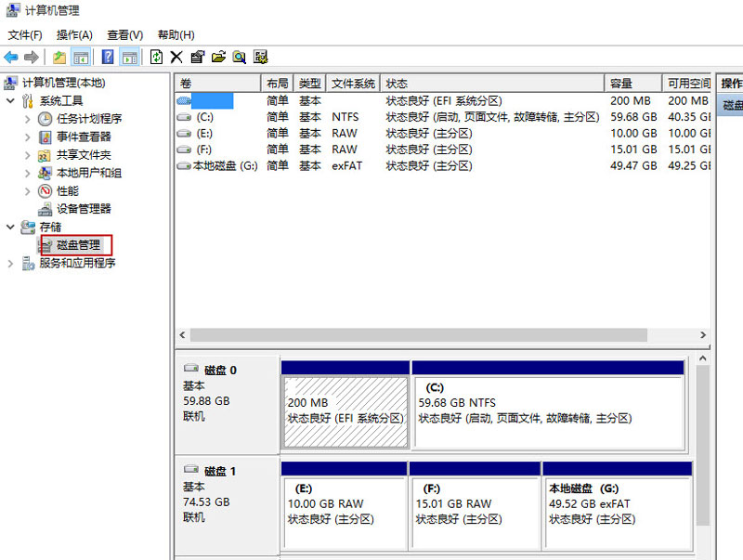Click the 磁盘 1 drive icon

(x=191, y=469)
